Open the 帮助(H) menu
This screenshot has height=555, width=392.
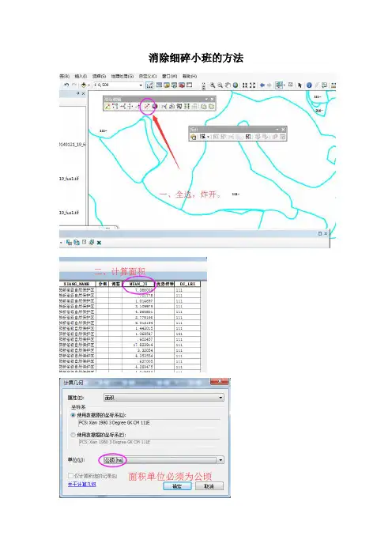[x=190, y=76]
